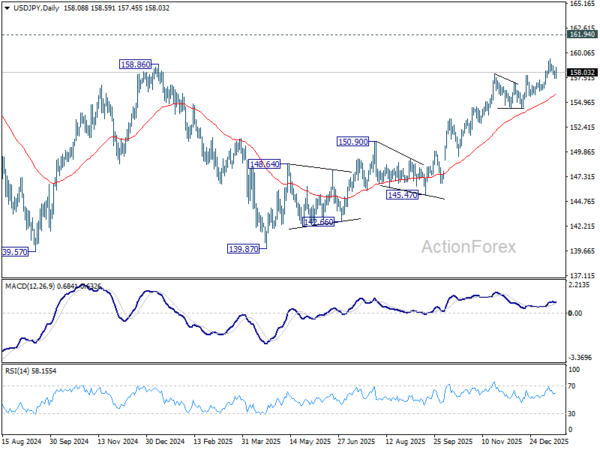
Task: Select the 158.860 high price label
Action: tap(135, 64)
